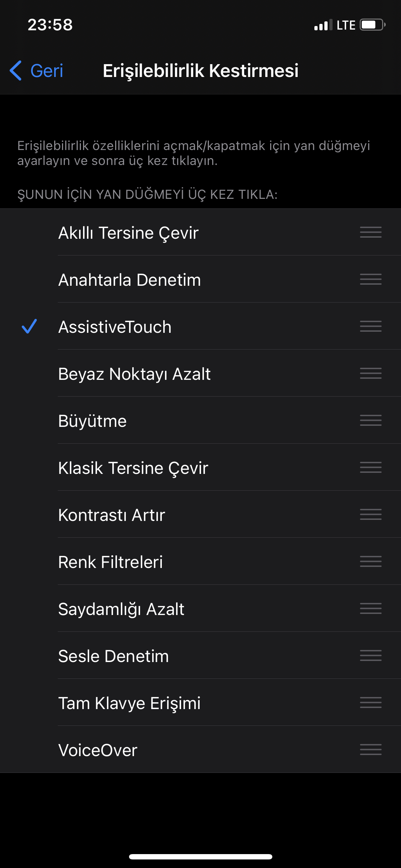Tap the reorder handle next to VoiceOver

371,750
